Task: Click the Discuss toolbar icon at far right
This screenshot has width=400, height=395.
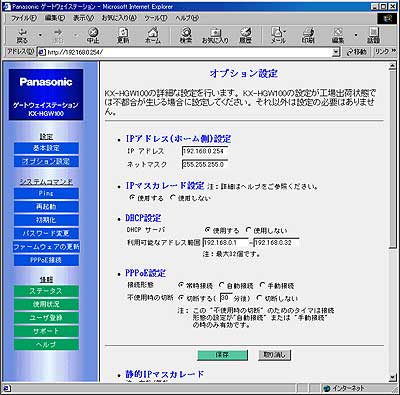Action: tap(373, 35)
